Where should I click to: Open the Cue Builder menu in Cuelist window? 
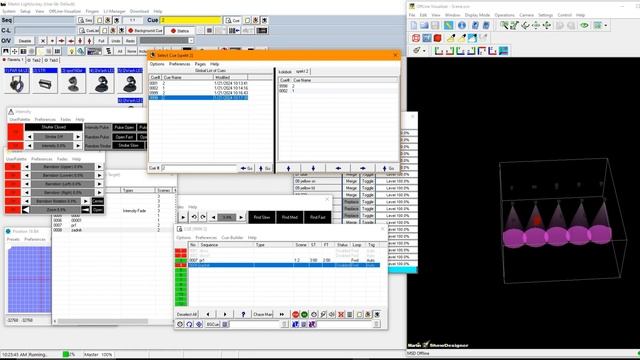click(x=232, y=238)
